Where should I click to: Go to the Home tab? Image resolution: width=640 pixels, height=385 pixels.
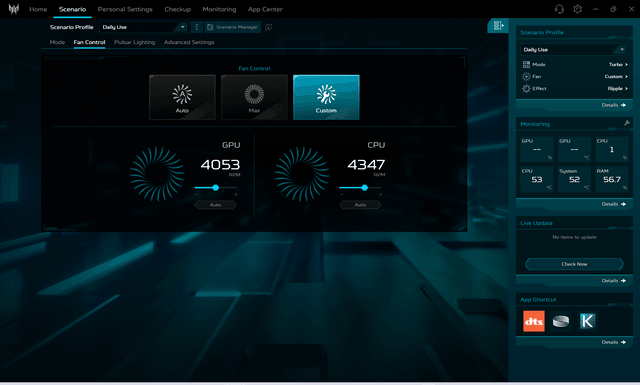click(38, 9)
